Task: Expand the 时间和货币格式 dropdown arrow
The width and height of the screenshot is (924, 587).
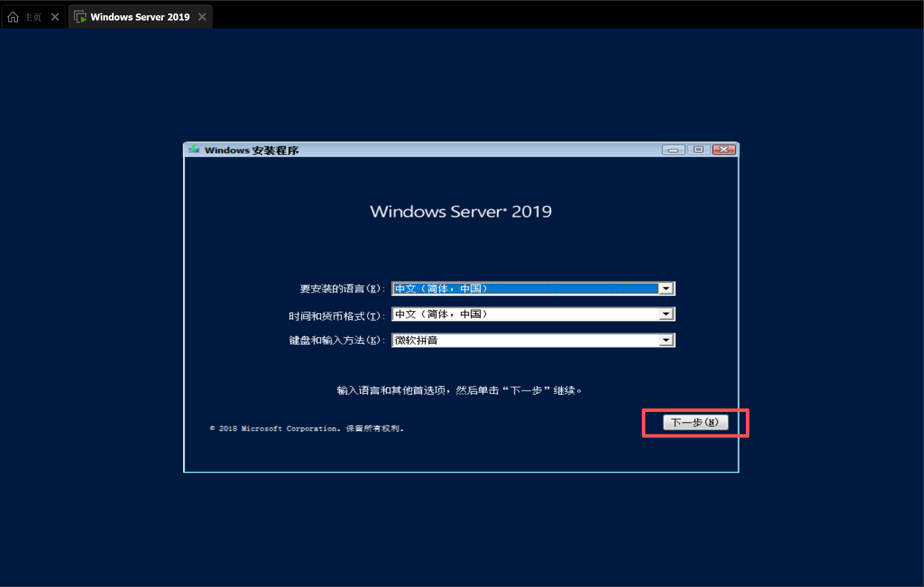Action: click(666, 314)
